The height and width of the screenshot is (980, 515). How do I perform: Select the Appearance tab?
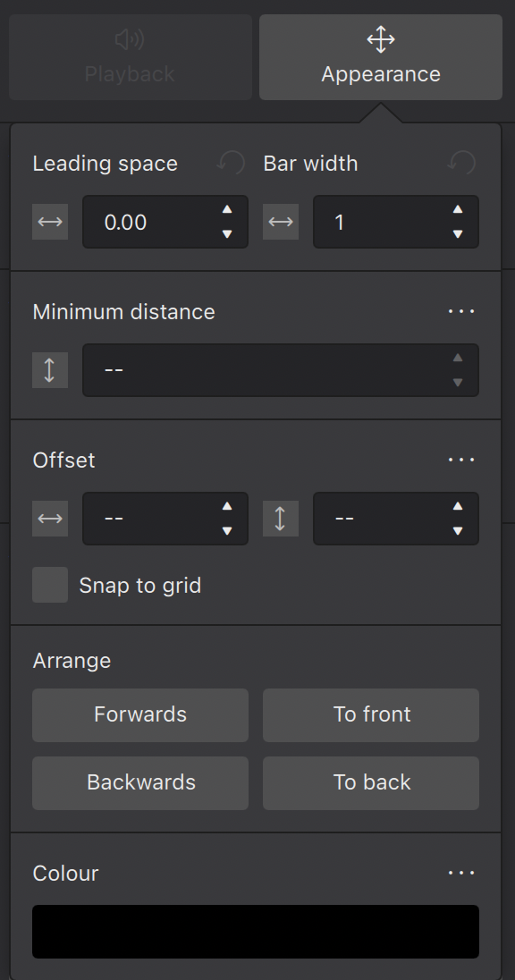(x=380, y=58)
